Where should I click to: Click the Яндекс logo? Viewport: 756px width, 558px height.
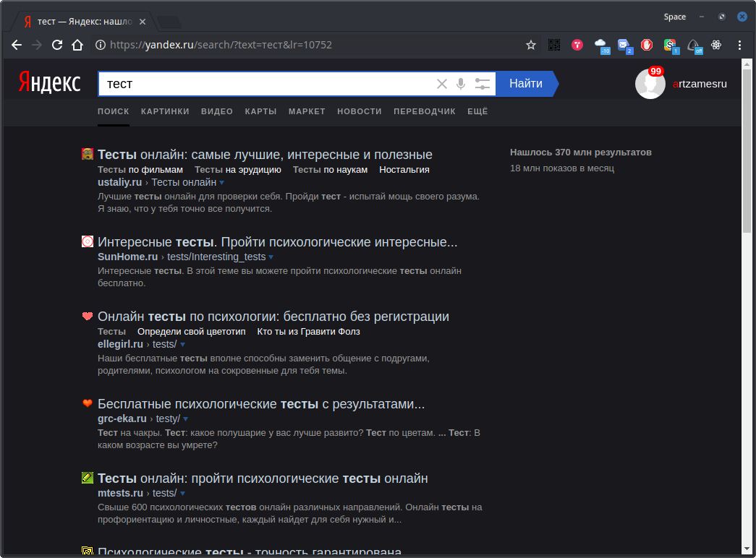(x=49, y=82)
